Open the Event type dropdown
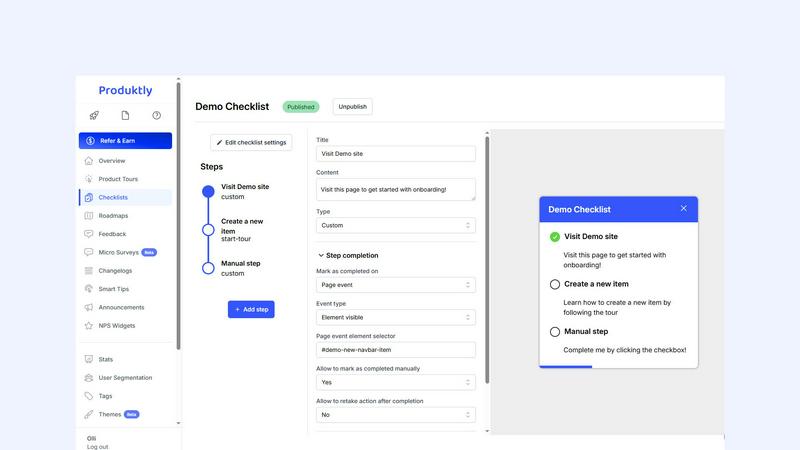Screen dimensions: 800x450 click(396, 317)
